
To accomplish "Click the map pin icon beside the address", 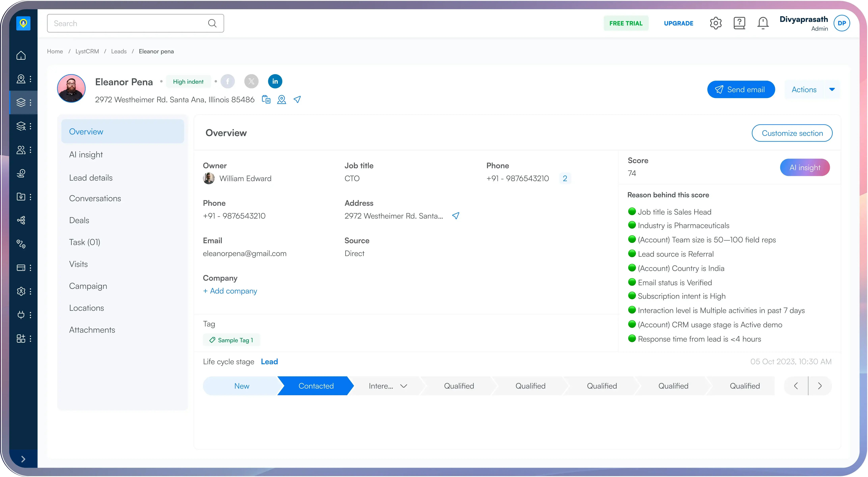I will [x=281, y=100].
